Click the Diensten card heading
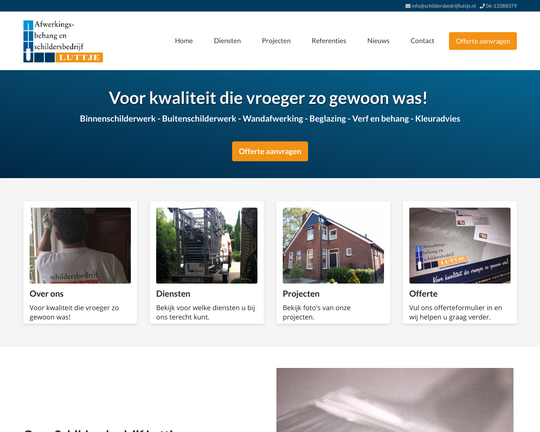 pyautogui.click(x=173, y=294)
